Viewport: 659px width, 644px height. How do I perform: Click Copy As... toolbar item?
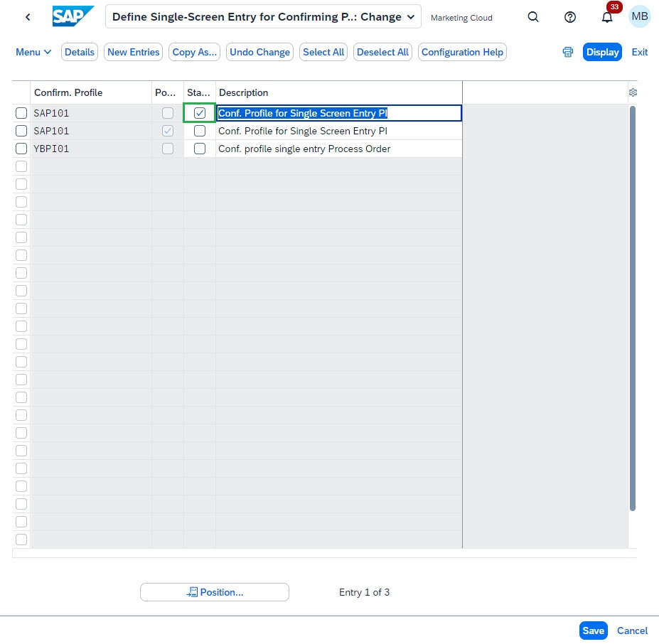point(195,52)
